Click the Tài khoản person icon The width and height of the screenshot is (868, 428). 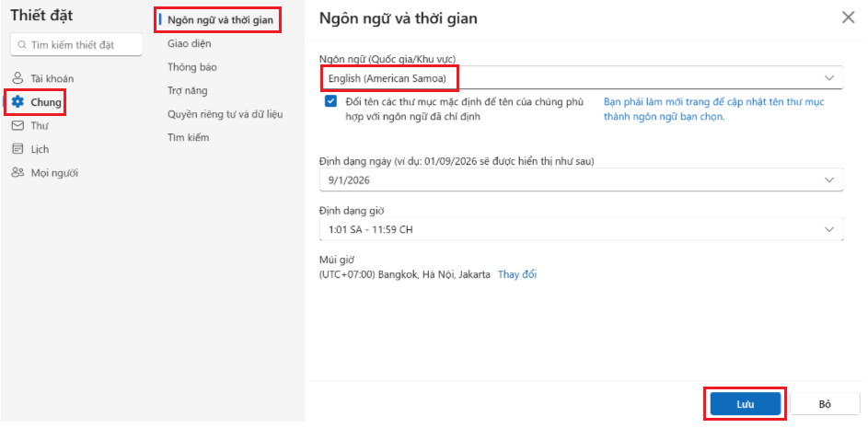pyautogui.click(x=18, y=78)
